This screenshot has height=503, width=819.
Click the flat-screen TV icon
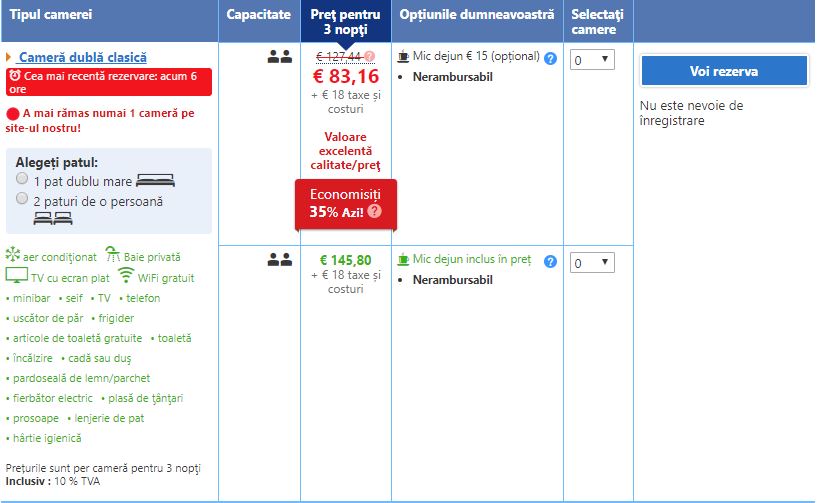click(x=16, y=276)
